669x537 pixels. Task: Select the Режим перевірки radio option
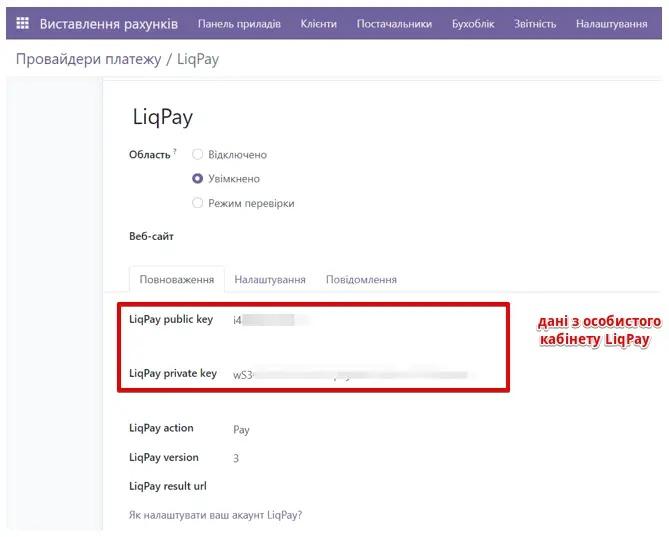point(198,203)
